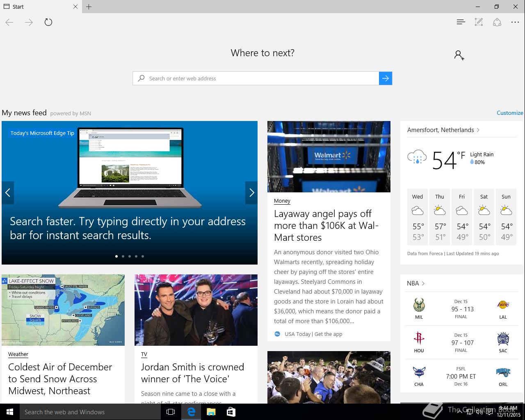Click the search address input field
The image size is (525, 420).
tap(256, 78)
